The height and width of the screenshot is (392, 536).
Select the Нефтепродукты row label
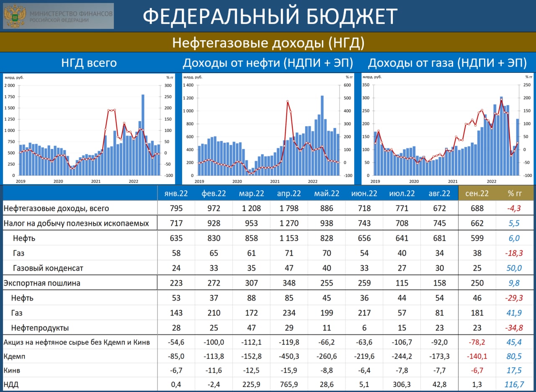40,328
